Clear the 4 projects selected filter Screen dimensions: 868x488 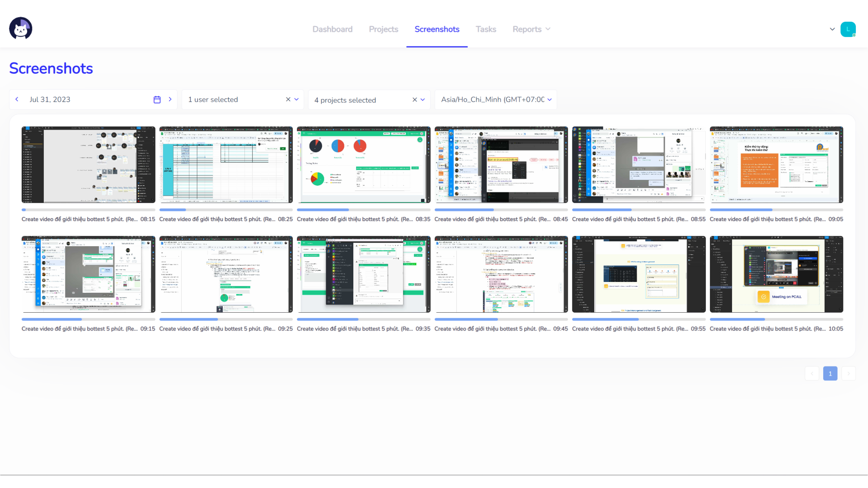[414, 100]
